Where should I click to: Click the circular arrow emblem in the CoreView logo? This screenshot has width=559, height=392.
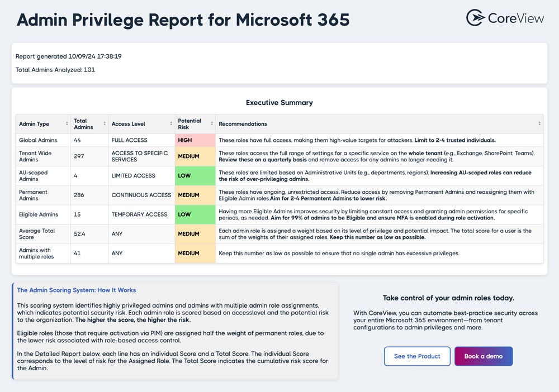point(474,17)
